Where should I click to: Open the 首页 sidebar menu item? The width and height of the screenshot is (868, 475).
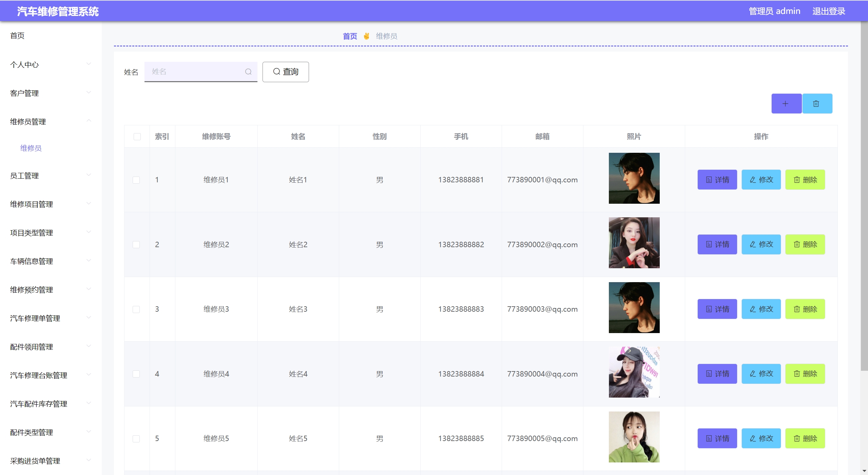click(18, 36)
